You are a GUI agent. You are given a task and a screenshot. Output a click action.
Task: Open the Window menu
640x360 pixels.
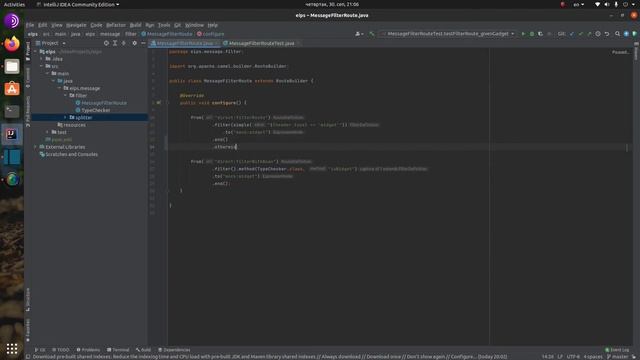coord(194,25)
